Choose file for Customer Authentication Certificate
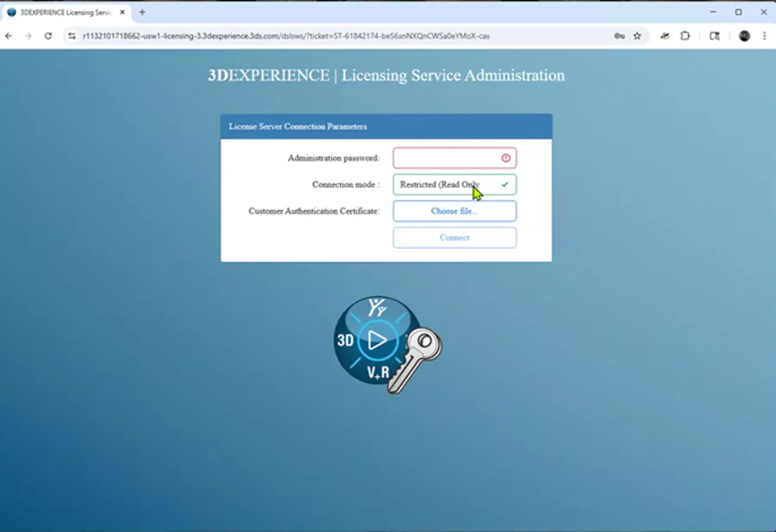 454,211
